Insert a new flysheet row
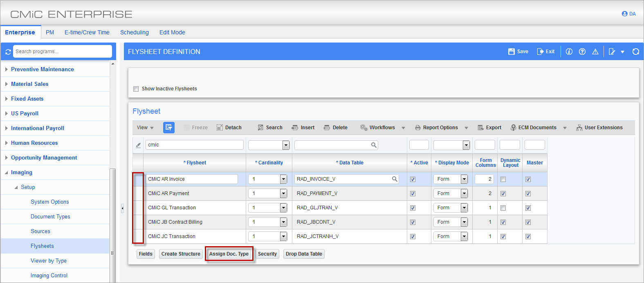The image size is (644, 283). pyautogui.click(x=303, y=128)
